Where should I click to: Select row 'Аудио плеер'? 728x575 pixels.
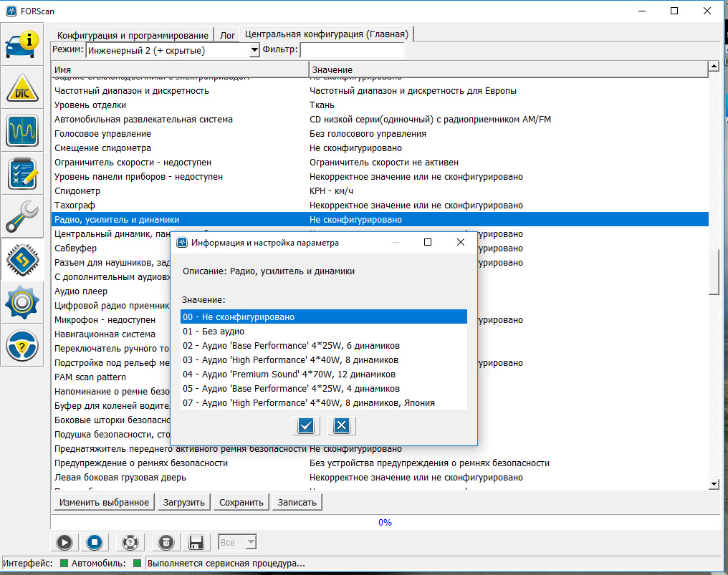click(x=110, y=291)
